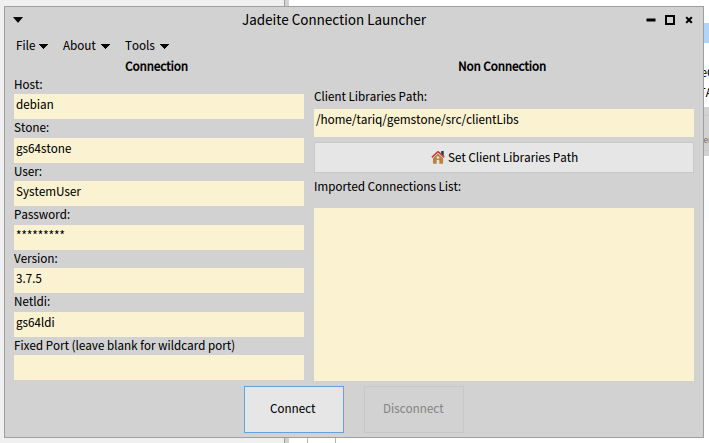Click the house icon on Set Client Libraries Path
This screenshot has height=443, width=709.
pos(437,158)
